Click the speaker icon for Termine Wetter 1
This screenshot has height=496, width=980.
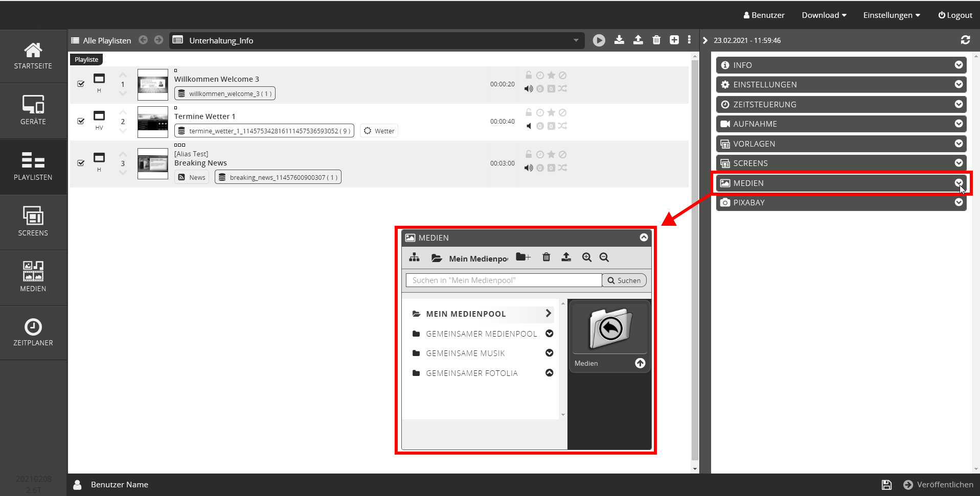(x=529, y=126)
